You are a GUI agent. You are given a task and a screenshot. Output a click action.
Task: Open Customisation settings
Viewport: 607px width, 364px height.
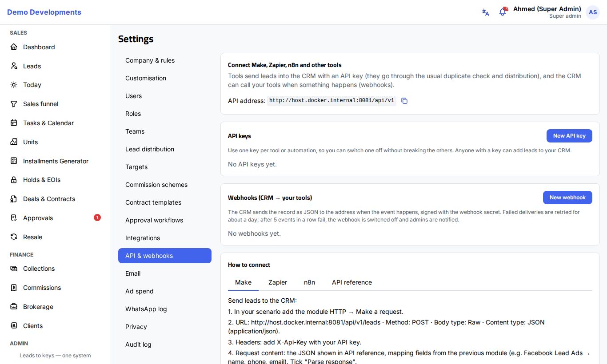coord(165,78)
